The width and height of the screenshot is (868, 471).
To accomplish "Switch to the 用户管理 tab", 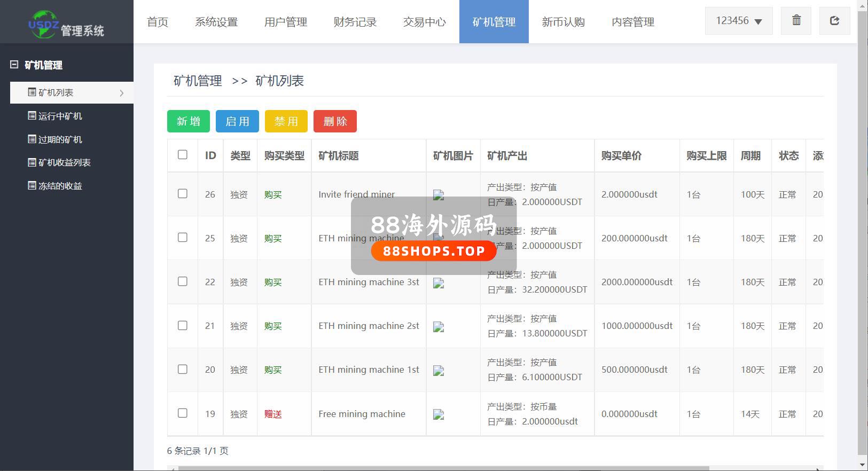I will (x=286, y=22).
